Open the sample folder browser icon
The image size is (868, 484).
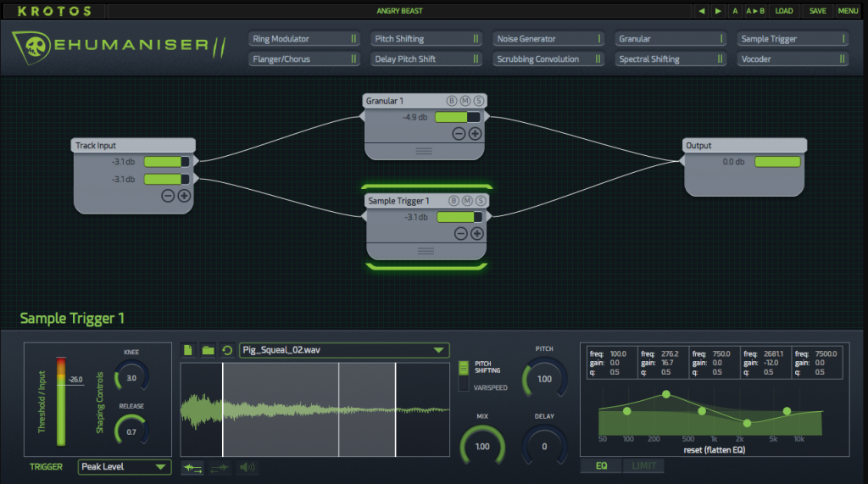tap(209, 350)
